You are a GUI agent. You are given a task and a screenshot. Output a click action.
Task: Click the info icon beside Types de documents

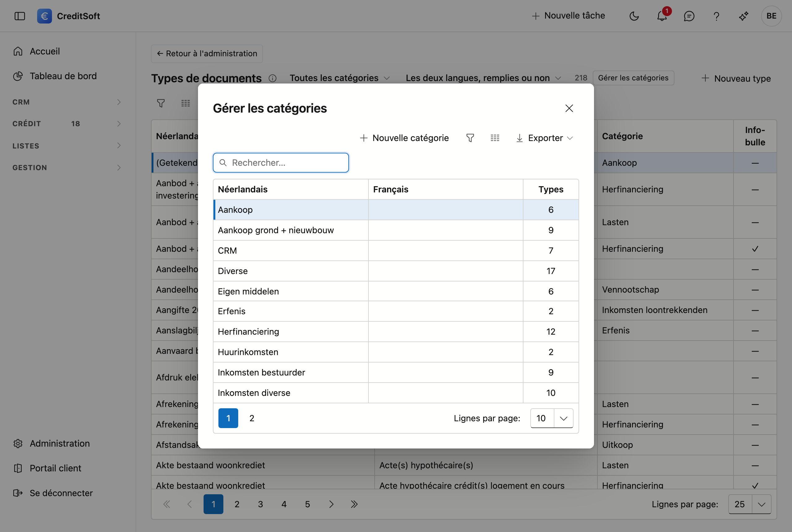click(273, 78)
